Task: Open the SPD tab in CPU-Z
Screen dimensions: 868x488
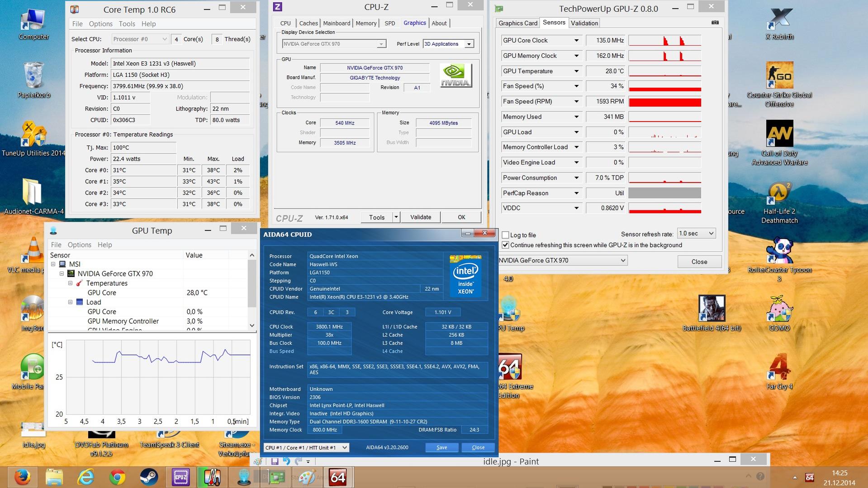Action: 389,24
